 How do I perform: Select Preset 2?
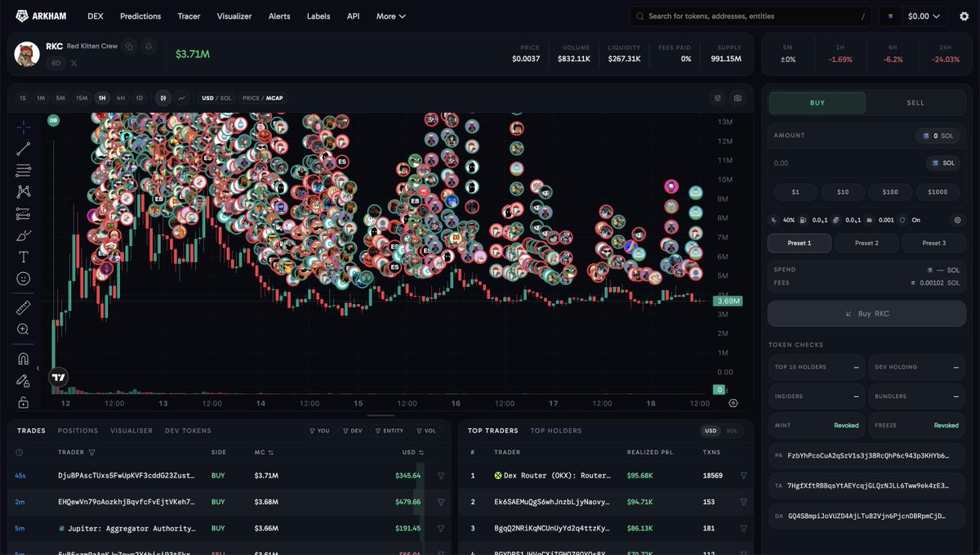click(866, 243)
